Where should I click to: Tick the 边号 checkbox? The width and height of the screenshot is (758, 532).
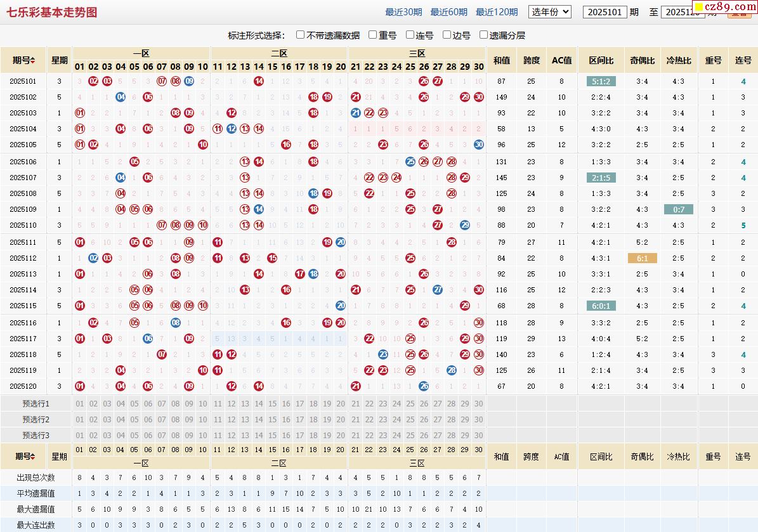click(x=447, y=35)
